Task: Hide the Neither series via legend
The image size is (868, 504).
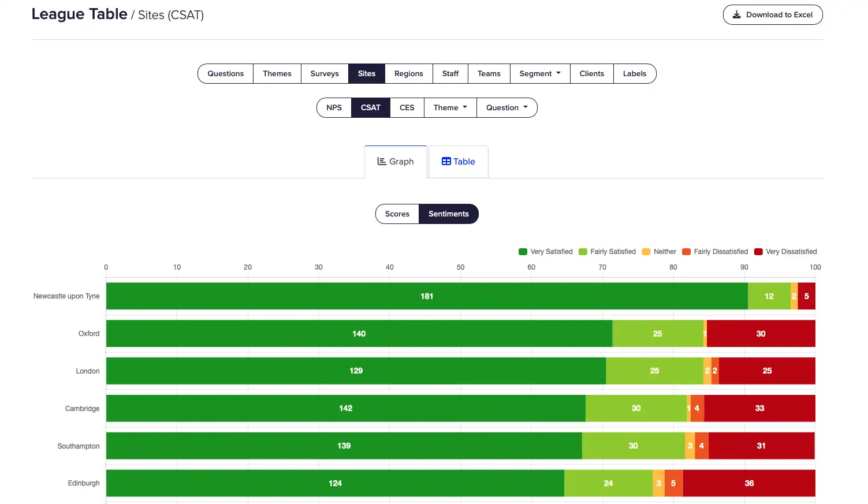Action: tap(646, 252)
